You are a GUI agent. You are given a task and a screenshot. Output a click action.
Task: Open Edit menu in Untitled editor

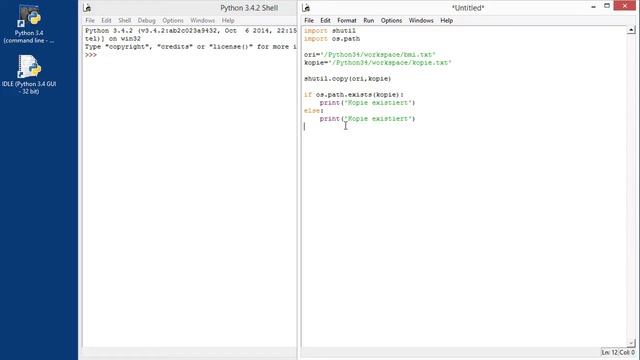[x=325, y=20]
